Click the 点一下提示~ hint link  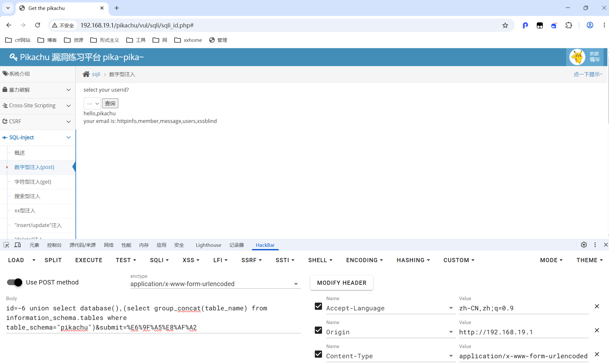[x=588, y=74]
